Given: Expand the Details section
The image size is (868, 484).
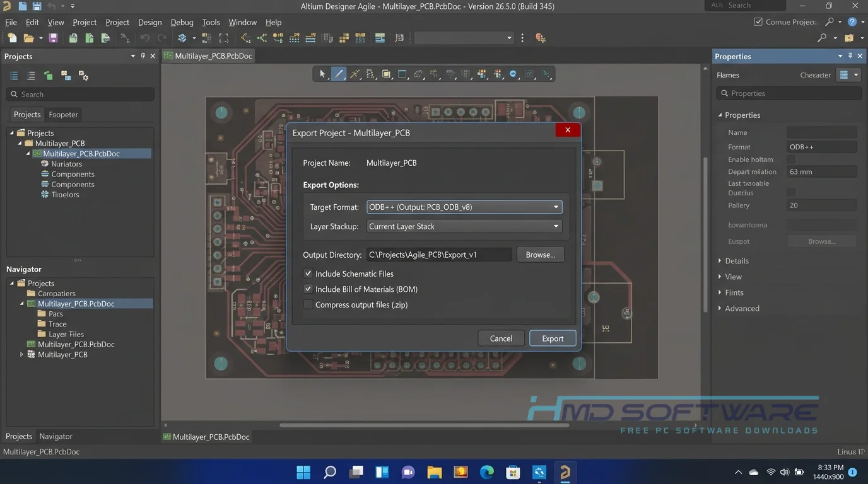Looking at the screenshot, I should click(x=736, y=261).
